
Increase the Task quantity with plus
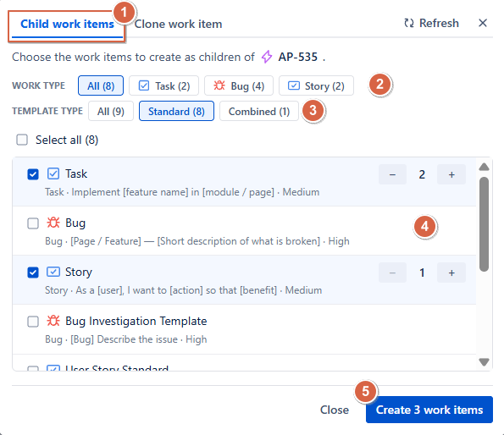[x=451, y=174]
